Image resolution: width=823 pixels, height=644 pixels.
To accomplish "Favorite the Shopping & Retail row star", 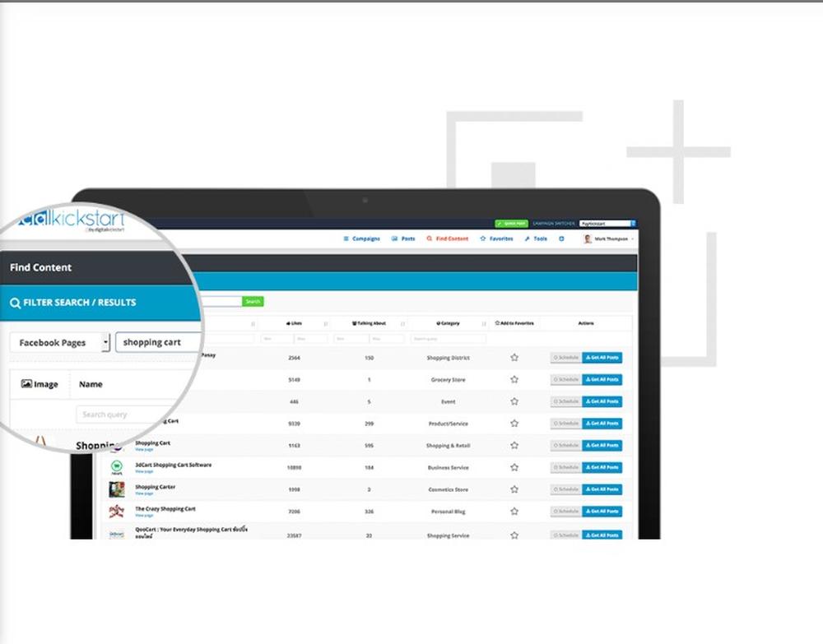I will click(x=514, y=445).
